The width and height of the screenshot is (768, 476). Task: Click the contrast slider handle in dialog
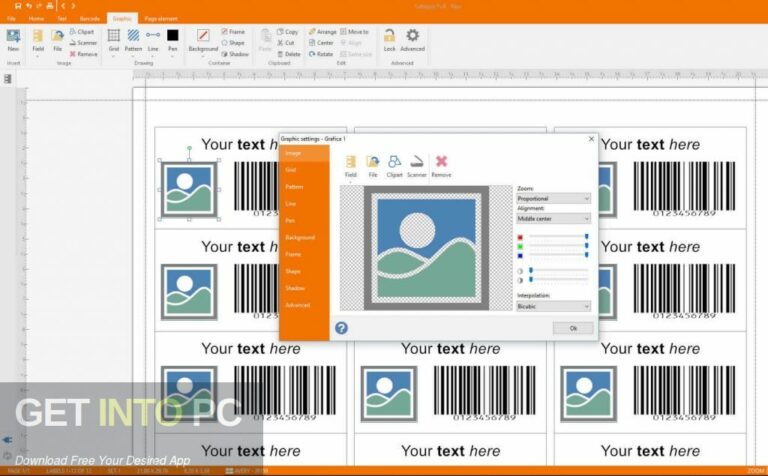530,280
